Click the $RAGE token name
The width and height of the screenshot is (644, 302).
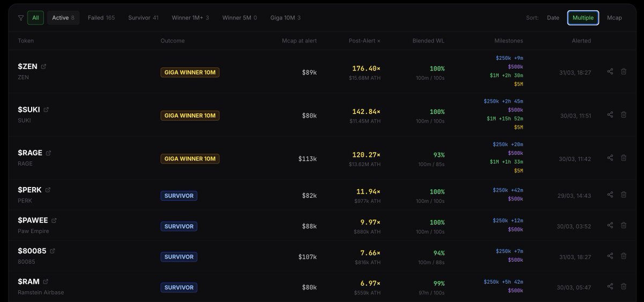tap(30, 153)
